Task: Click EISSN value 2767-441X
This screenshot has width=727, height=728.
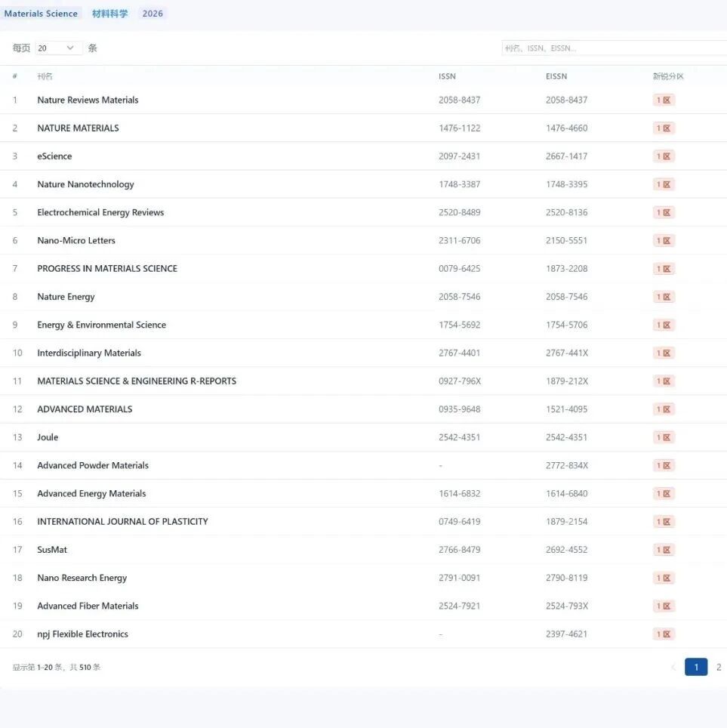Action: click(x=567, y=353)
